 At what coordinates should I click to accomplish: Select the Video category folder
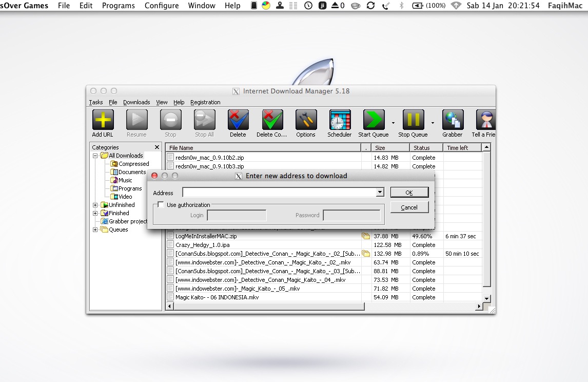[121, 197]
